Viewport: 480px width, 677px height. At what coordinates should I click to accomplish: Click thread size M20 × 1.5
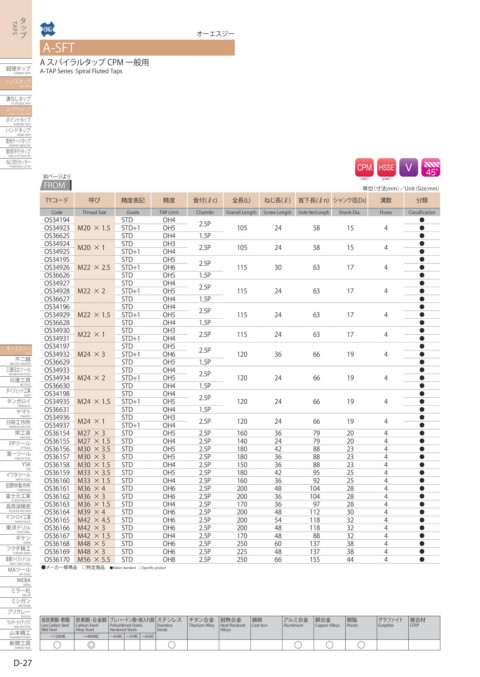(x=94, y=228)
